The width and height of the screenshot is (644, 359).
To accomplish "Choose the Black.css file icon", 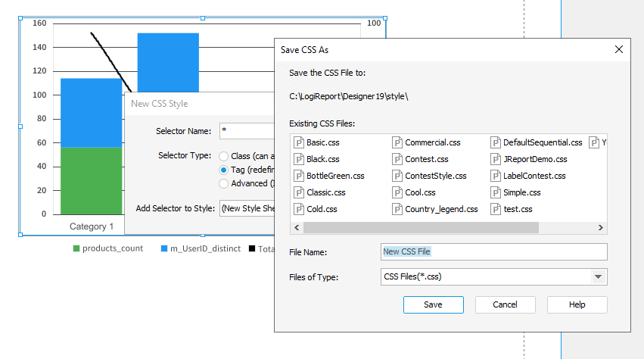I will [x=299, y=159].
